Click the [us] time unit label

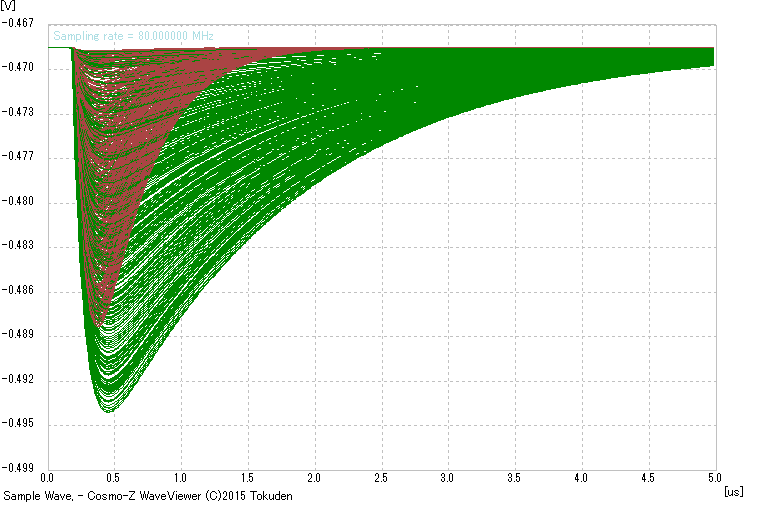pyautogui.click(x=732, y=492)
